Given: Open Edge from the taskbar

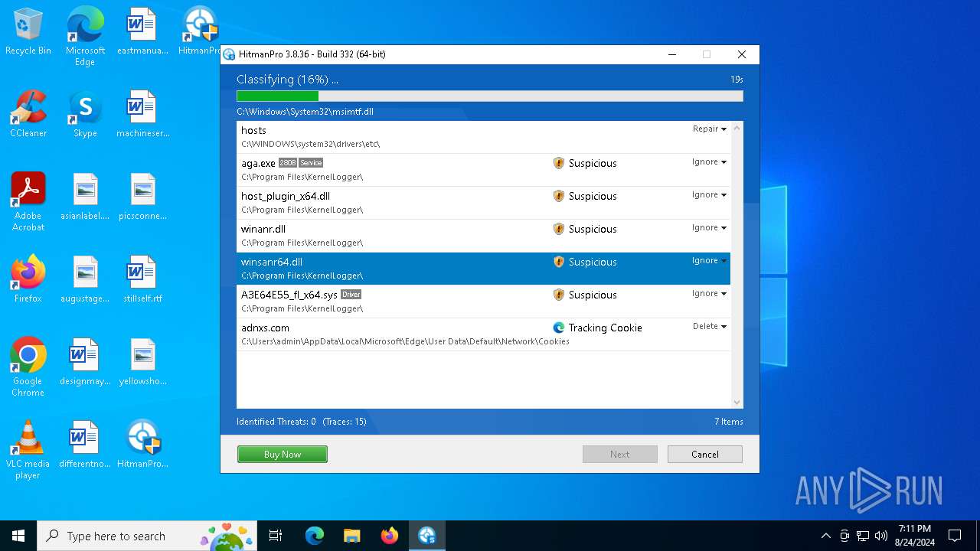Looking at the screenshot, I should tap(315, 536).
